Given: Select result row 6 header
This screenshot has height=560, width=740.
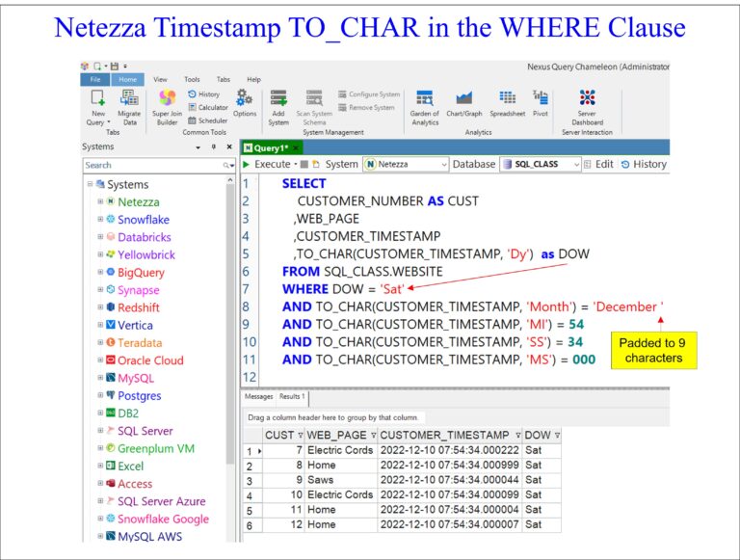Looking at the screenshot, I should tap(252, 525).
